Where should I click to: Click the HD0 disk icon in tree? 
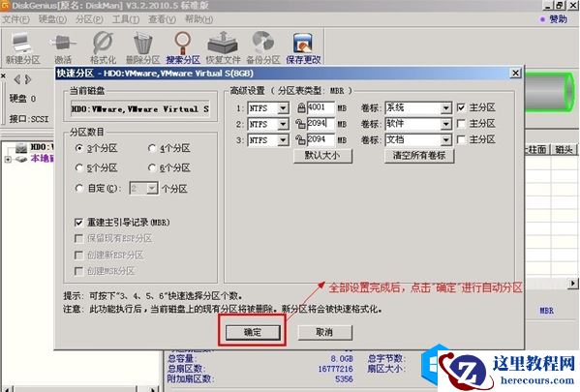pos(21,148)
